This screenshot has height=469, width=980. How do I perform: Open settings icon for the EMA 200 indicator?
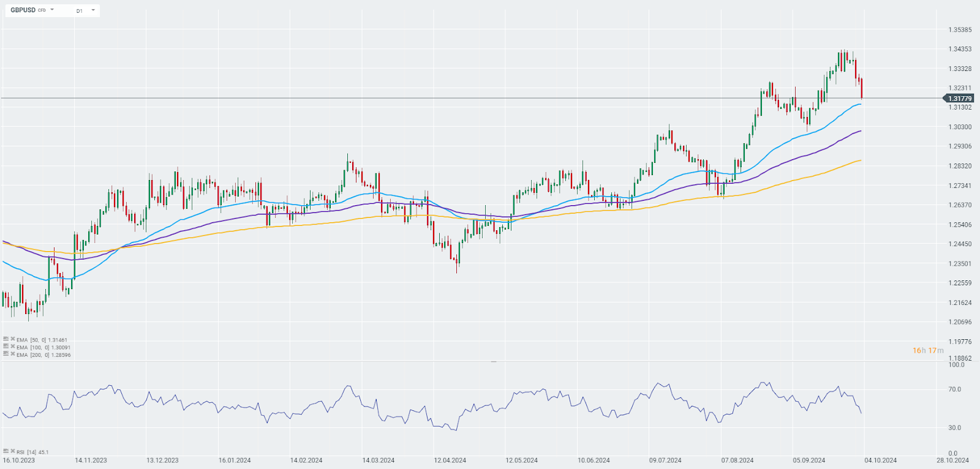6,353
